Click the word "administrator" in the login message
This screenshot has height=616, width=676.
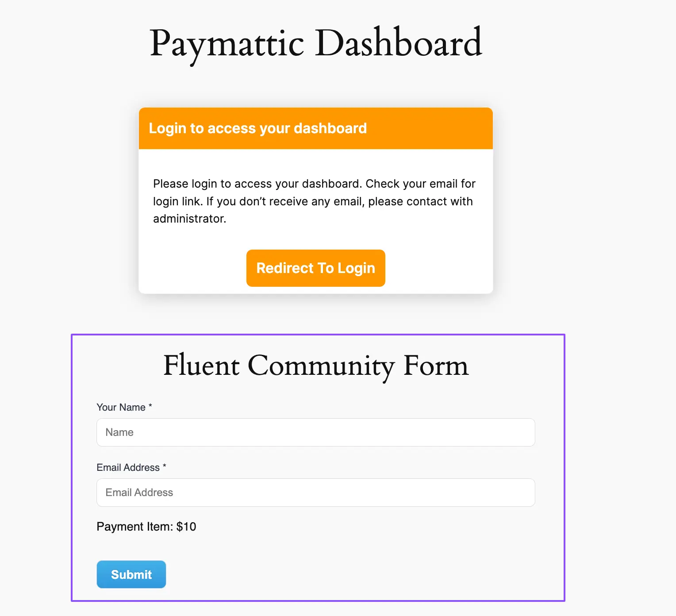(x=189, y=219)
